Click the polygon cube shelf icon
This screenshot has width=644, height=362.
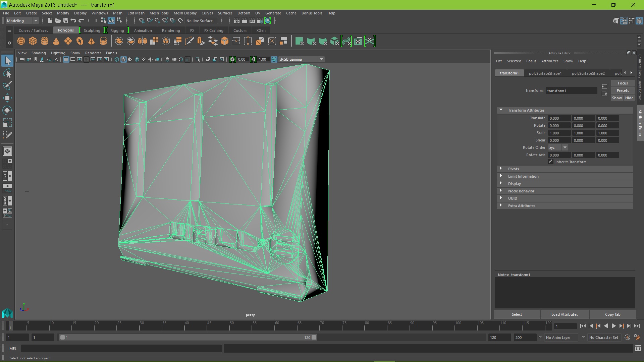[33, 41]
